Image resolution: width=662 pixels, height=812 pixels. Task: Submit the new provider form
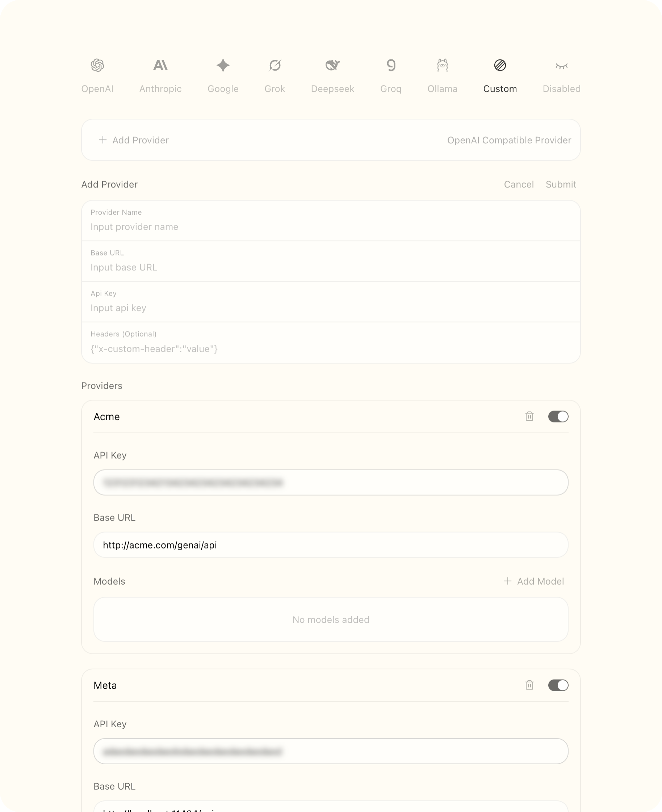pos(561,184)
